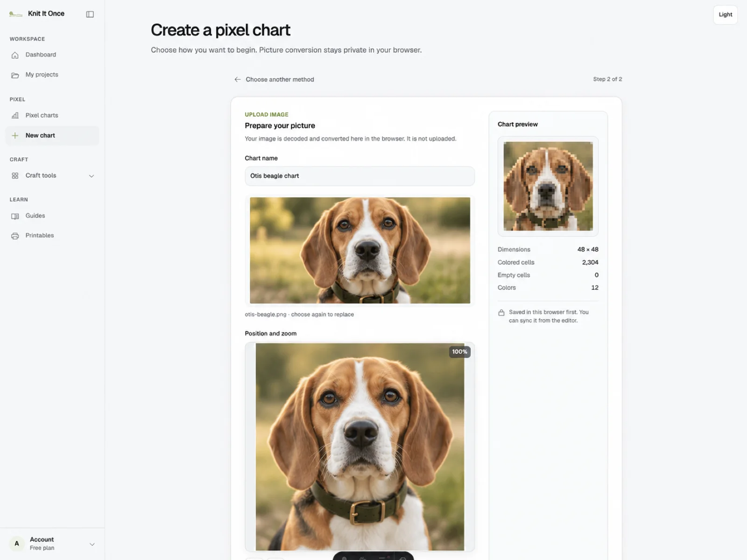Click the UPLOAD IMAGE label

tap(267, 114)
